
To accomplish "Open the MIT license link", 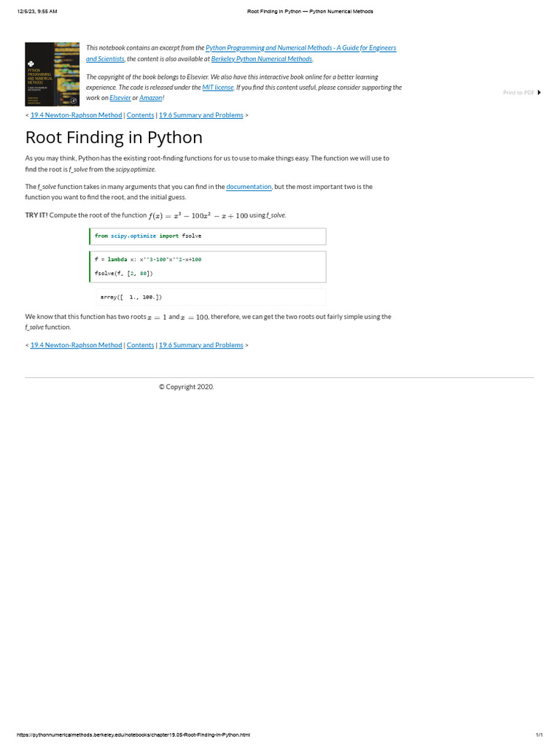I will [x=218, y=88].
